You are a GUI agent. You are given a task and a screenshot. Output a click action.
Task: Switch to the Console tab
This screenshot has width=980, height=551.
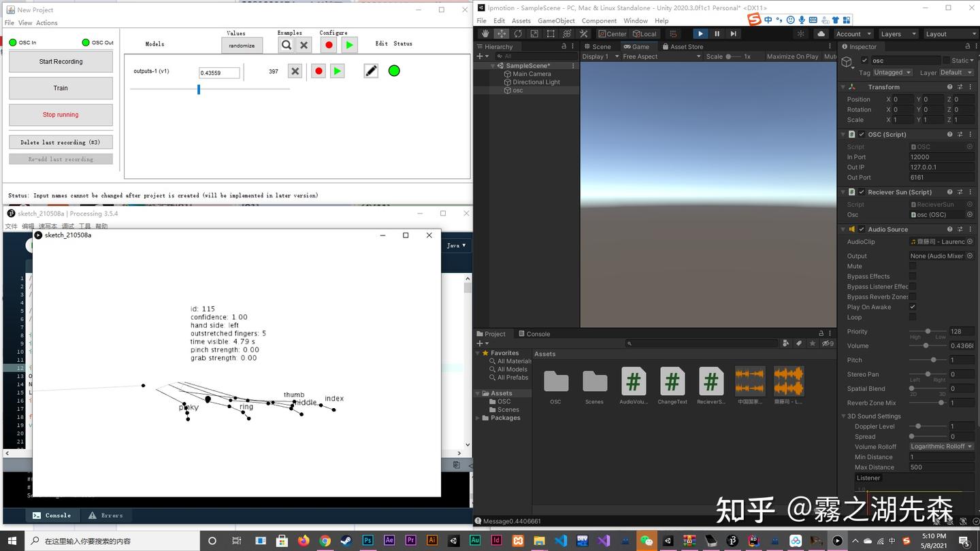(x=537, y=333)
